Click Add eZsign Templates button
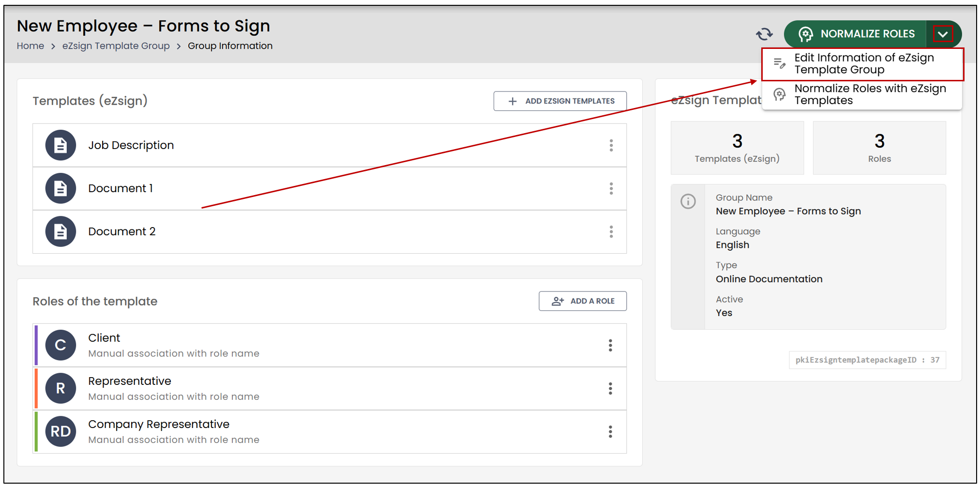This screenshot has height=488, width=980. pyautogui.click(x=560, y=101)
